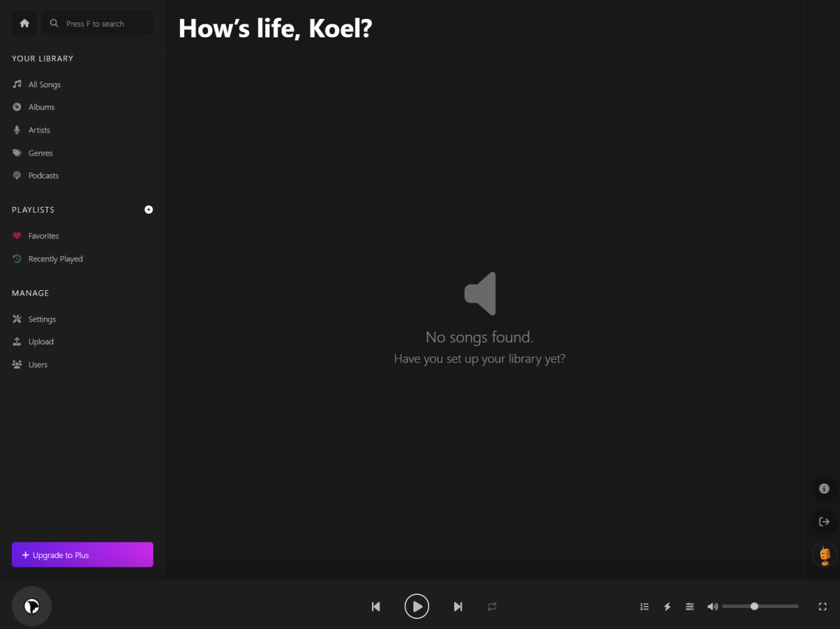Image resolution: width=840 pixels, height=629 pixels.
Task: Skip to the next track
Action: click(458, 607)
